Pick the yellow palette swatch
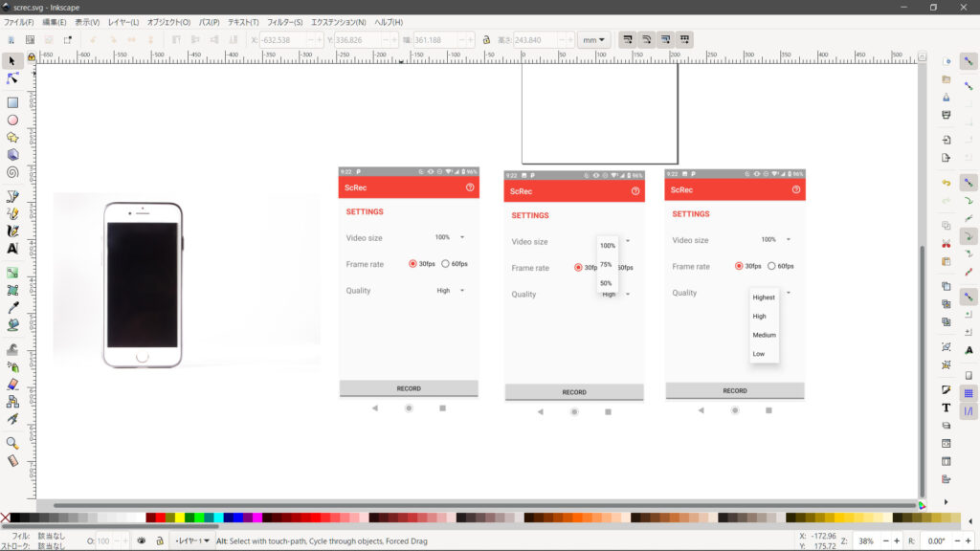Viewport: 980px width, 551px height. click(x=180, y=518)
